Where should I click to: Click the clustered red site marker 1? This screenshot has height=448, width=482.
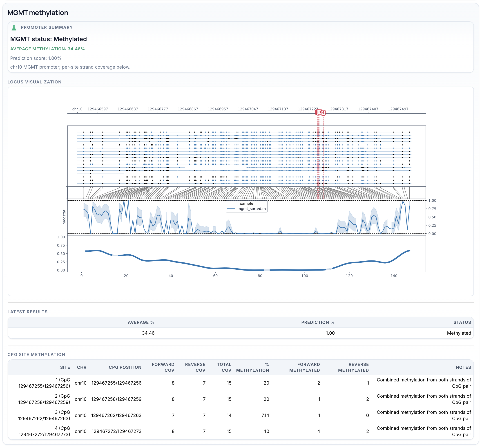tap(317, 112)
